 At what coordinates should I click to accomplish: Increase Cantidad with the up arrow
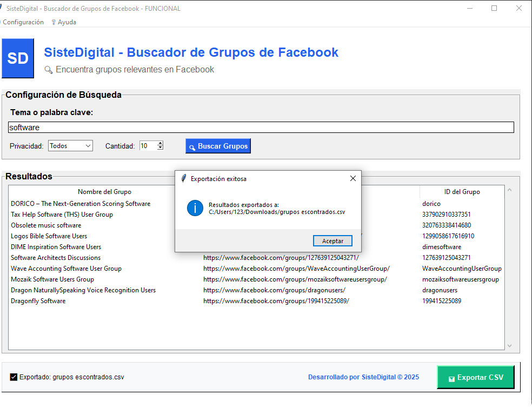click(x=160, y=143)
